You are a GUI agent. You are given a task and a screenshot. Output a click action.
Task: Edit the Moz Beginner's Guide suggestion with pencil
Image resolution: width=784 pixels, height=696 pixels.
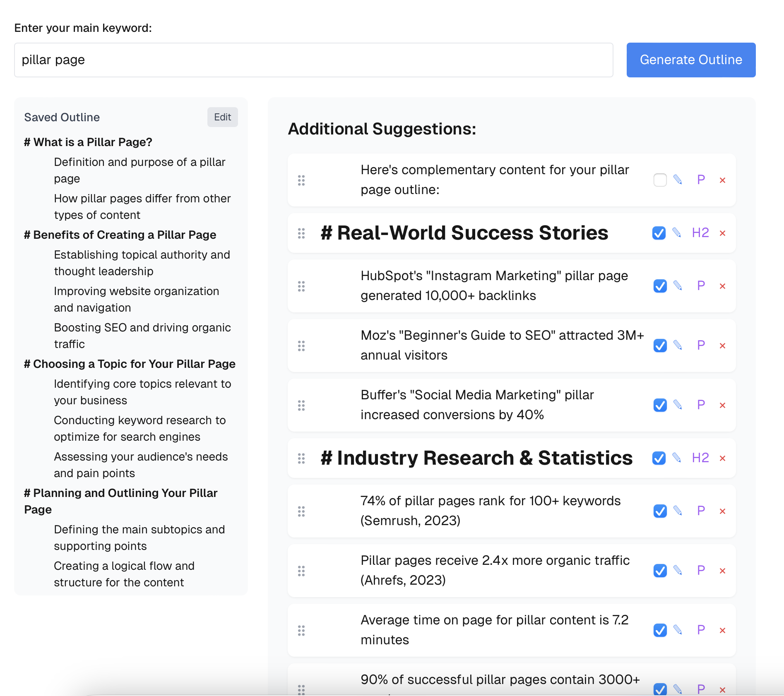click(x=678, y=345)
